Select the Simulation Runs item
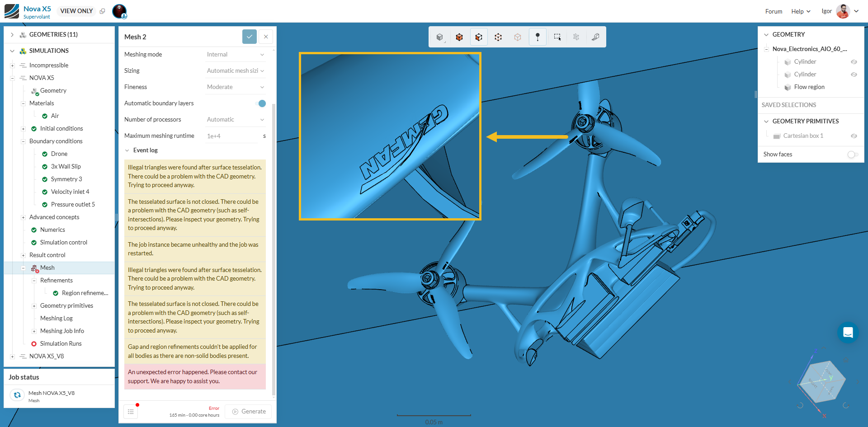The height and width of the screenshot is (427, 868). 61,344
